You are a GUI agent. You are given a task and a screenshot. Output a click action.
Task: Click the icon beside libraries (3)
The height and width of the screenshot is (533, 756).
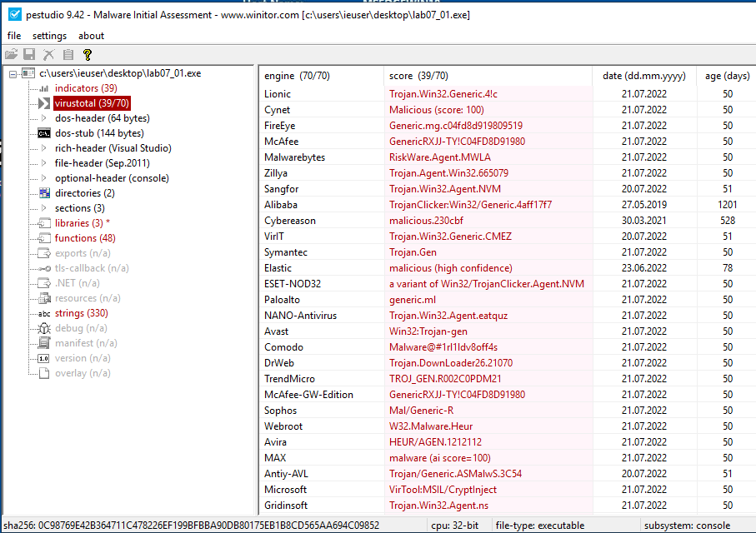44,223
